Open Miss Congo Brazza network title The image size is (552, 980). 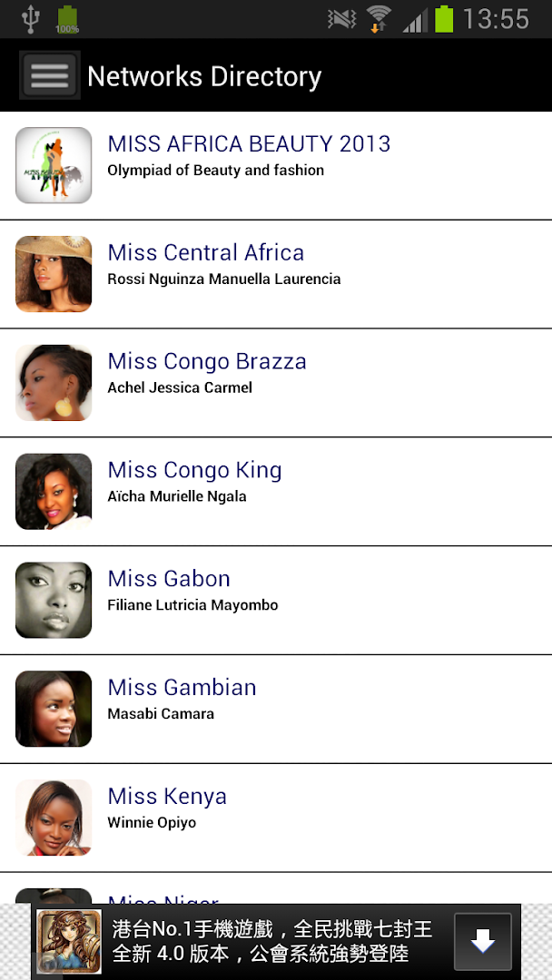pos(207,361)
